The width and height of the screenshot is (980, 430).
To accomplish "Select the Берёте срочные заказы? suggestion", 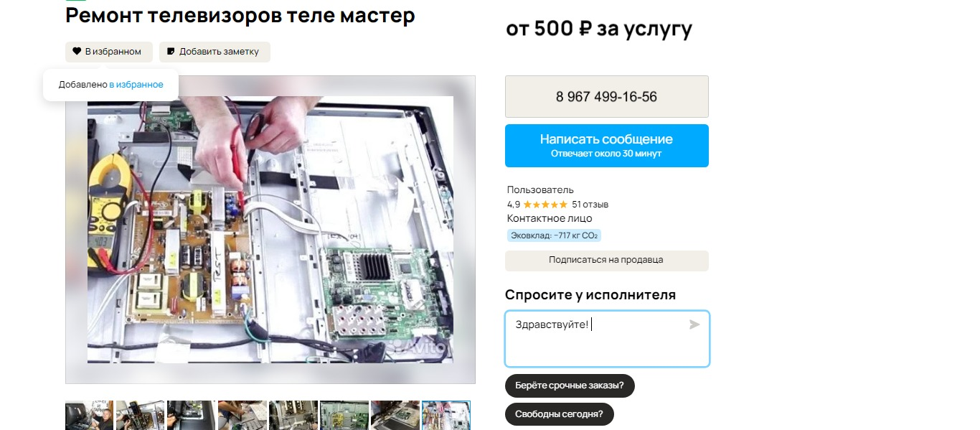I will point(570,385).
